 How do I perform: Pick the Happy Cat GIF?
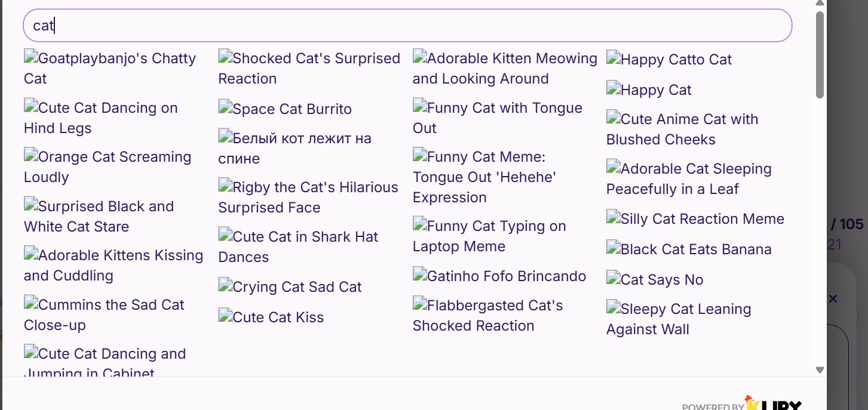click(x=649, y=90)
